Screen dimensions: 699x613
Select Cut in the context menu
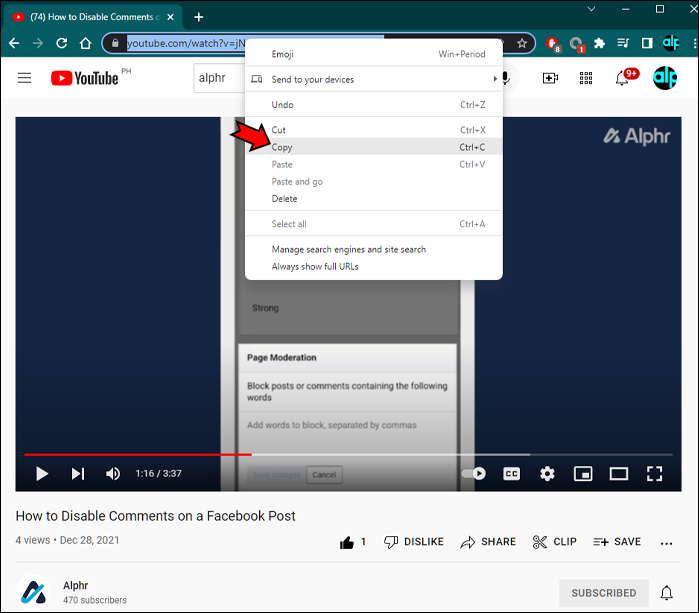374,130
